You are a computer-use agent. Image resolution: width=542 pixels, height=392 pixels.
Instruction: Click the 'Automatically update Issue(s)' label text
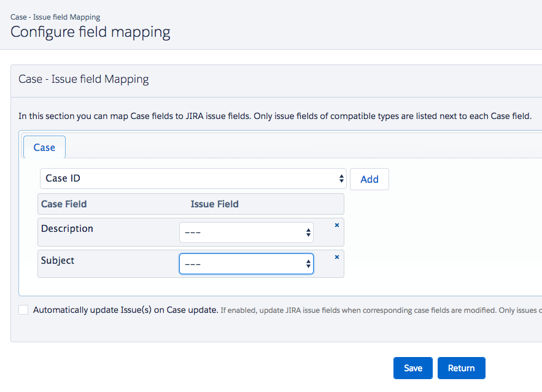coord(125,310)
